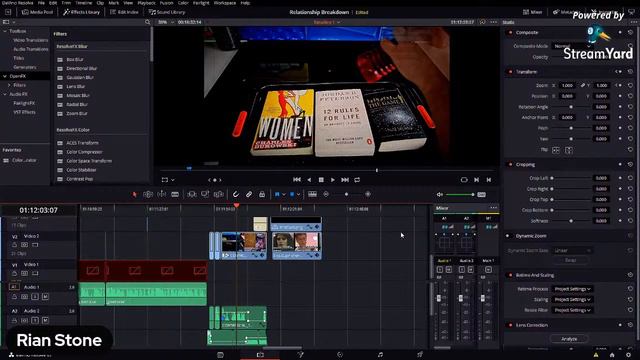Click the Play button under viewer

coord(333,180)
